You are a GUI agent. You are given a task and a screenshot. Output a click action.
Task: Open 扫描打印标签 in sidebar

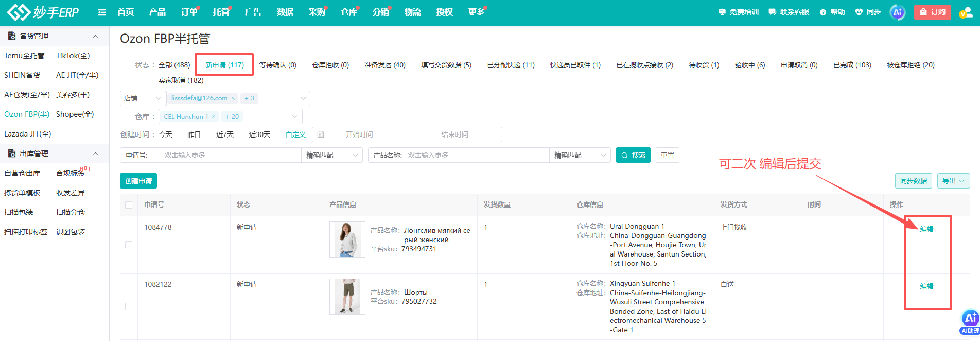[x=26, y=232]
